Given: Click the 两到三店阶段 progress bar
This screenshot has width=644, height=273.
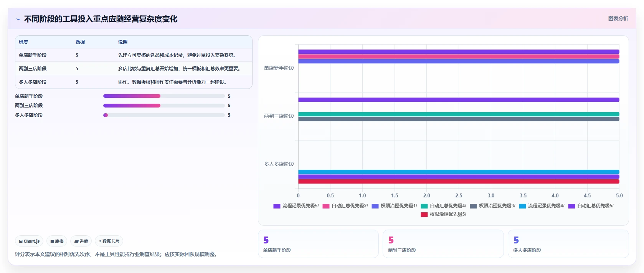Looking at the screenshot, I should point(164,105).
